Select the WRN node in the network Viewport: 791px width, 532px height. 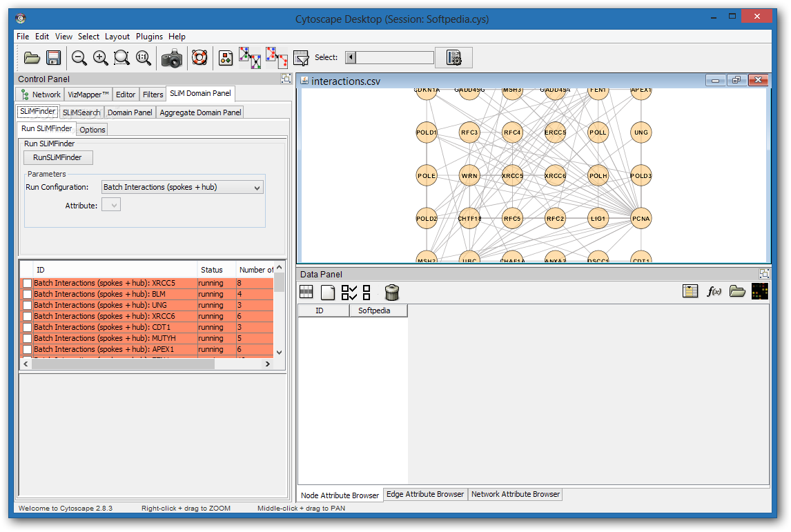coord(469,176)
